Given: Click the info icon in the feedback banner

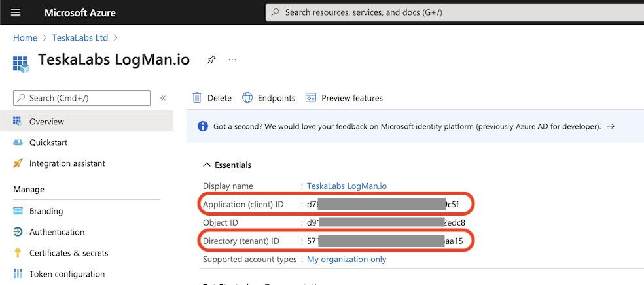Looking at the screenshot, I should (x=203, y=126).
